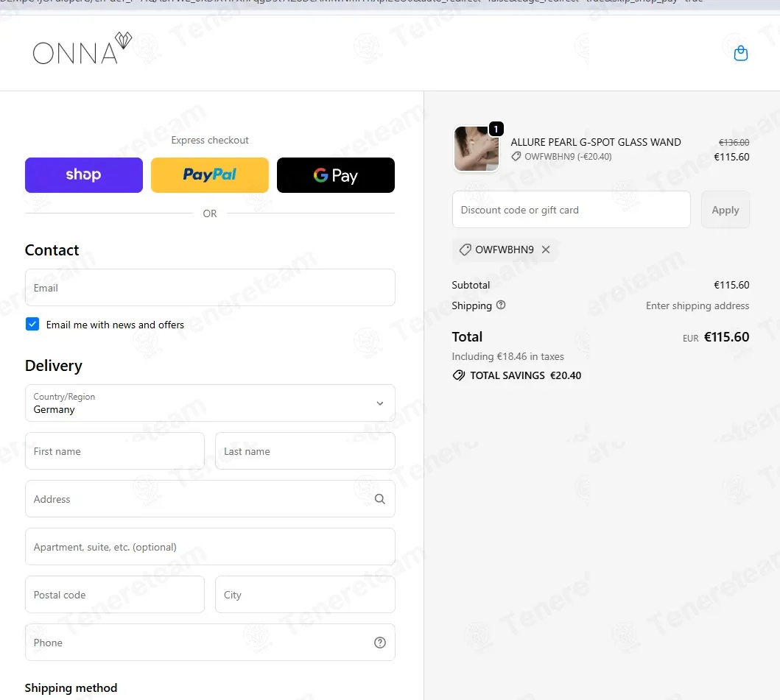This screenshot has width=780, height=700.
Task: Click the First name field
Action: click(115, 451)
